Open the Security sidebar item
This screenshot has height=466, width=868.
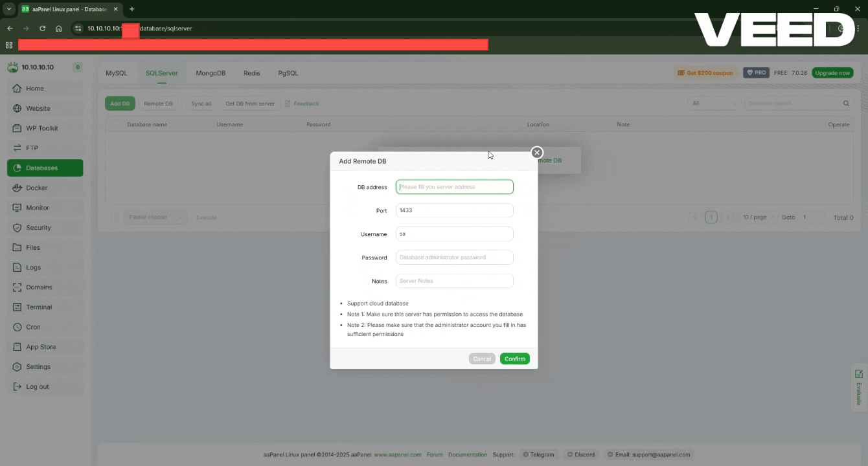[x=45, y=228]
